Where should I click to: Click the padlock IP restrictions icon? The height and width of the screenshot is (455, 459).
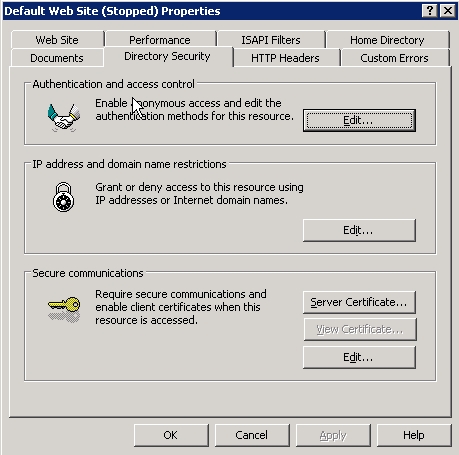coord(63,197)
